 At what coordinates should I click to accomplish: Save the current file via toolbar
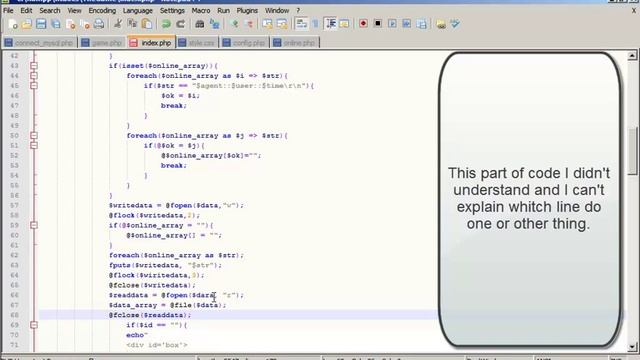click(x=41, y=24)
